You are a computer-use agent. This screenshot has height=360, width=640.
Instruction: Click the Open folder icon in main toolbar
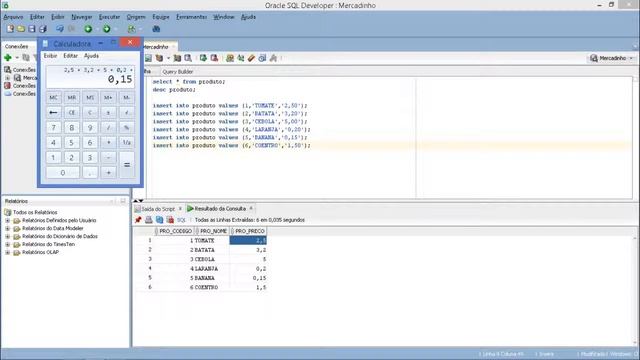(x=21, y=29)
